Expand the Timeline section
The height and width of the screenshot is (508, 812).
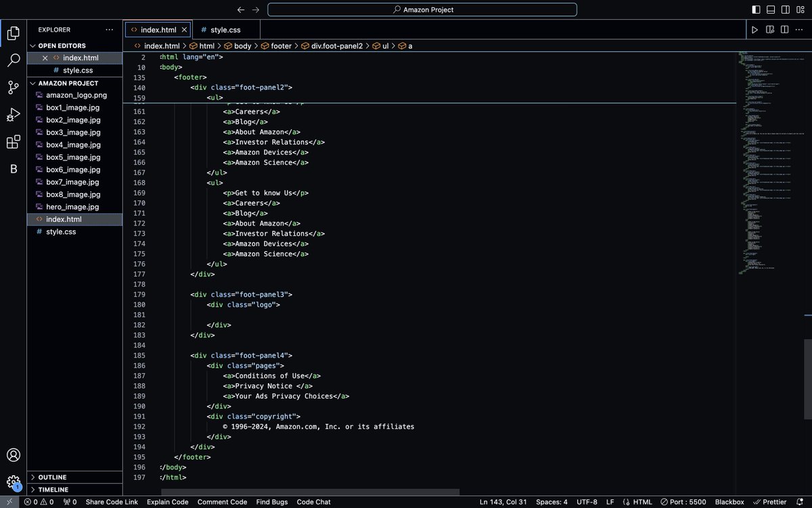tap(74, 489)
